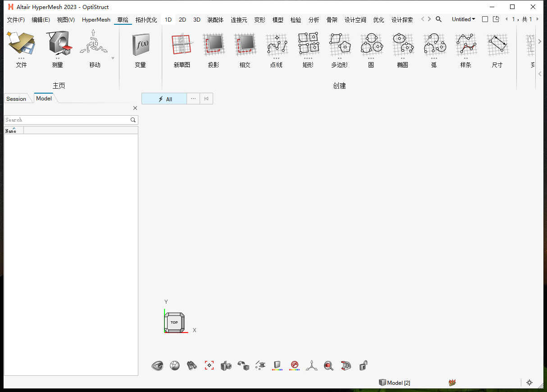Image resolution: width=547 pixels, height=392 pixels.
Task: Open the 文件(F) menu
Action: [x=16, y=19]
